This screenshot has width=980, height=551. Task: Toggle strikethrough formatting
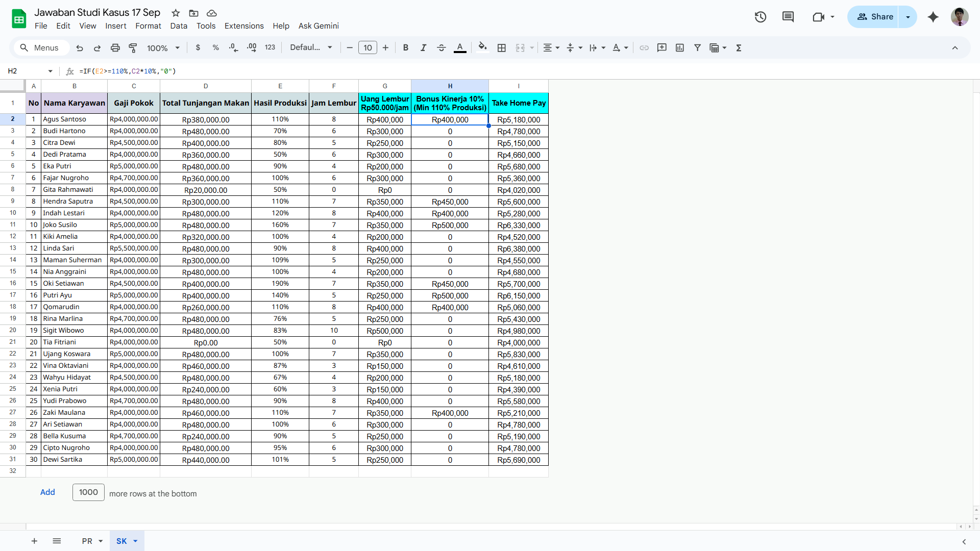pyautogui.click(x=442, y=48)
